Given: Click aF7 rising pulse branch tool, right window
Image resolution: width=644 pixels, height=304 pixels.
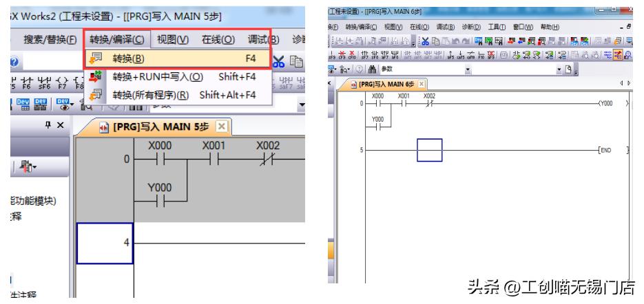Looking at the screenshot, I should click(385, 54).
